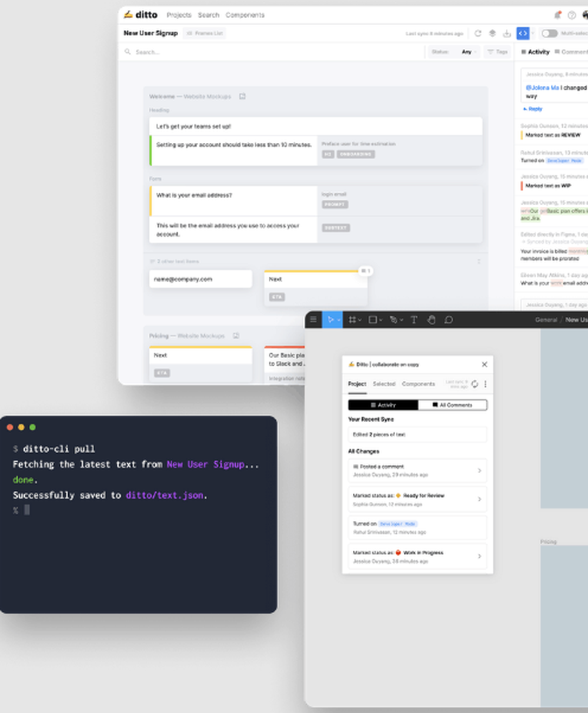Screen dimensions: 588x713
Task: Select the Pen tool in Figma toolbar
Action: coord(393,319)
